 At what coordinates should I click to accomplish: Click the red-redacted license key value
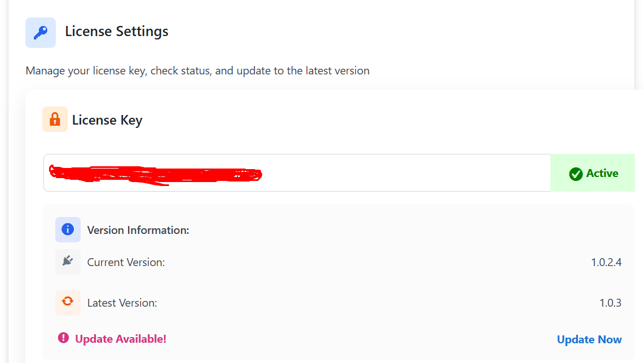pos(155,173)
